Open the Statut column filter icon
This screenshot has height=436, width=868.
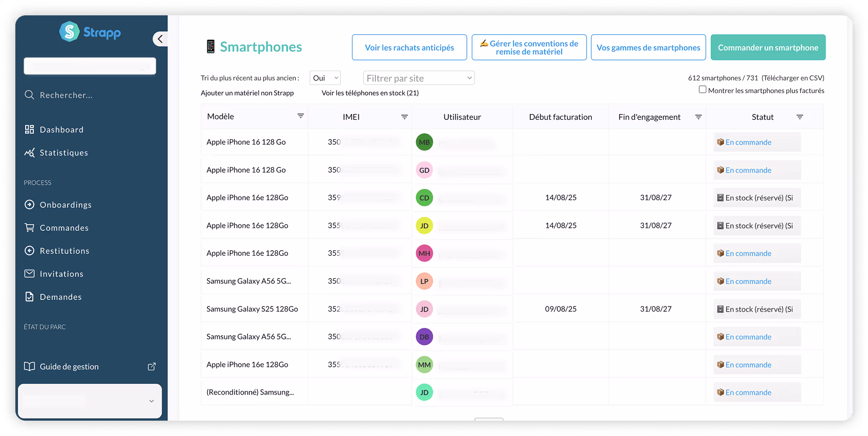pyautogui.click(x=800, y=117)
